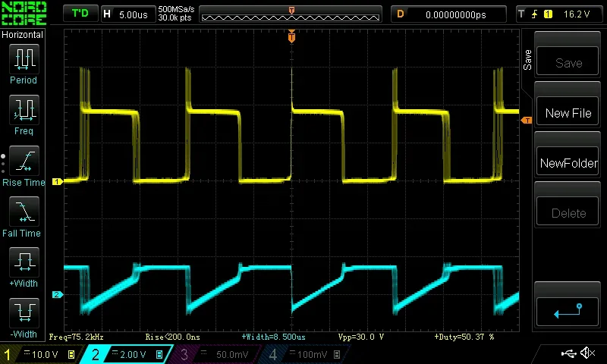607x364 pixels.
Task: Select channel 2 tab at 2.00 V
Action: tap(126, 354)
